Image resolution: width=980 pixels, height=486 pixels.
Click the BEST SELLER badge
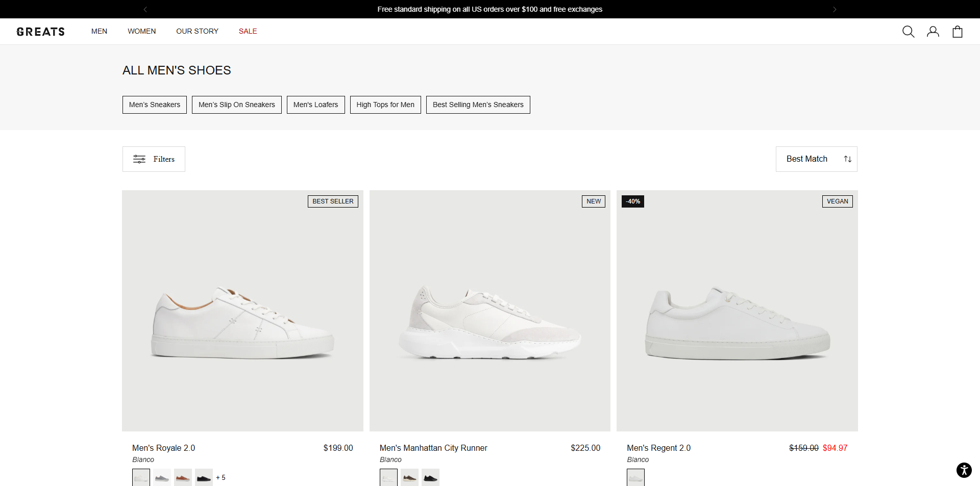tap(333, 201)
